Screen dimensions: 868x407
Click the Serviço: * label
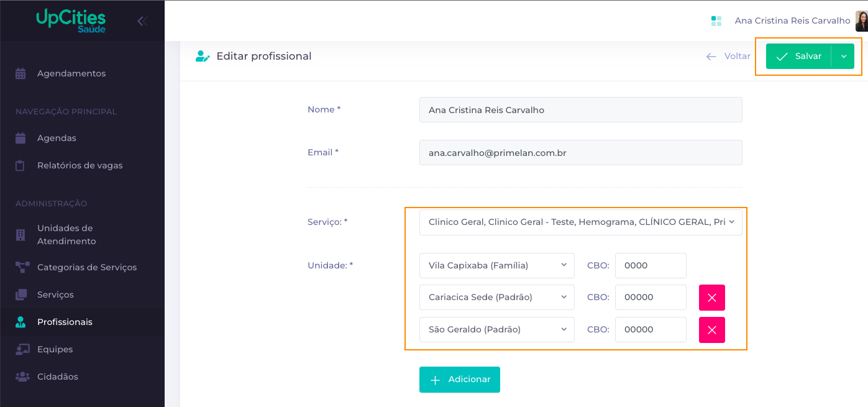327,222
